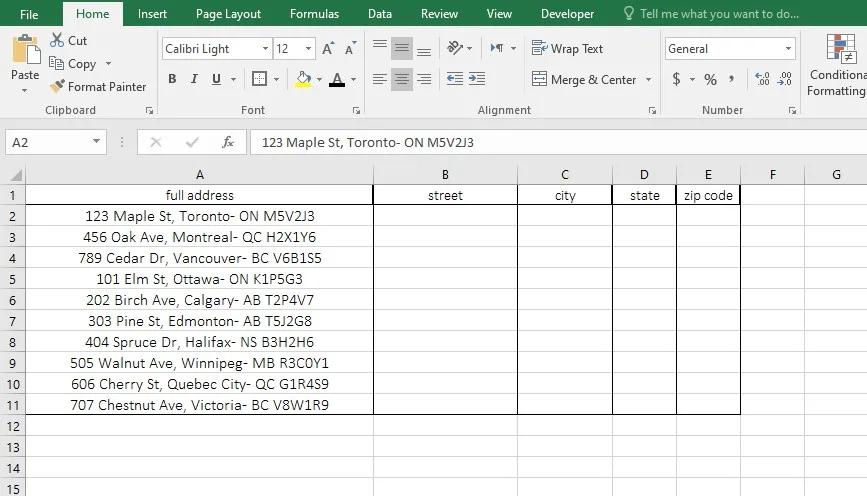Screen dimensions: 867x496
Task: Open the Copy dropdown arrow
Action: click(x=108, y=64)
